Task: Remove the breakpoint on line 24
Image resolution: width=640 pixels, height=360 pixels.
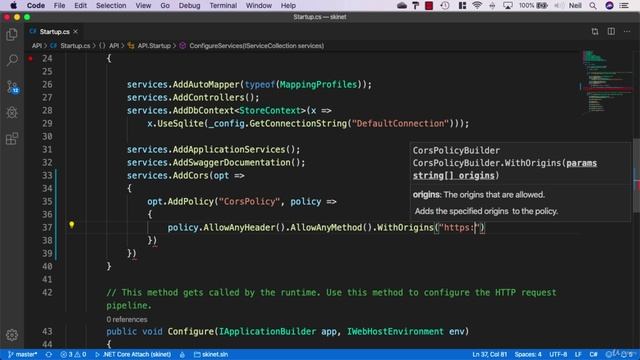Action: [x=30, y=58]
